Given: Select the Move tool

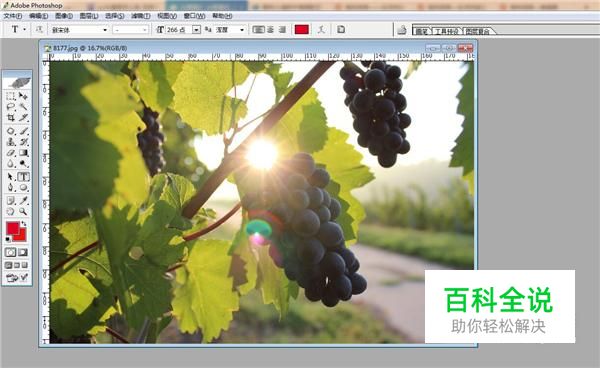Looking at the screenshot, I should pyautogui.click(x=24, y=96).
